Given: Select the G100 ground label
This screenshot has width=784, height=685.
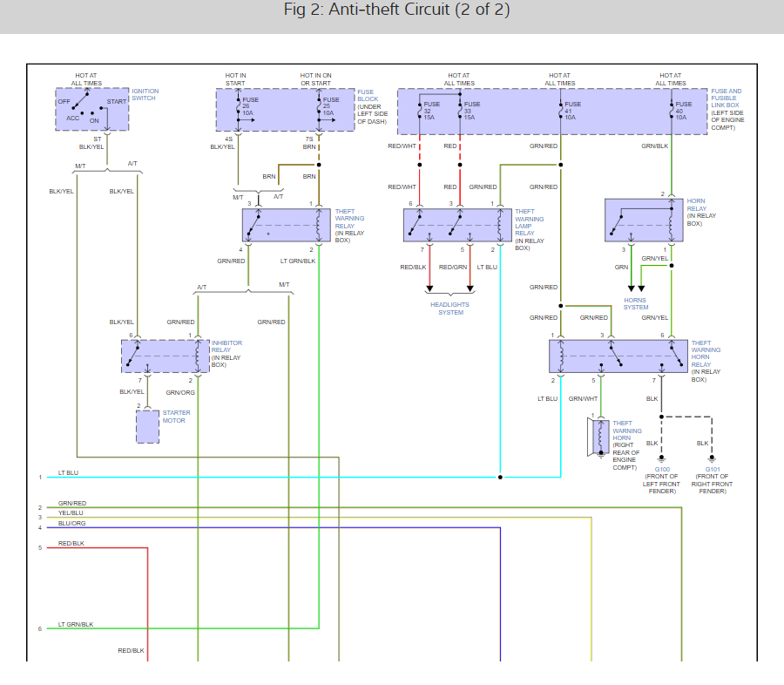Looking at the screenshot, I should [662, 470].
